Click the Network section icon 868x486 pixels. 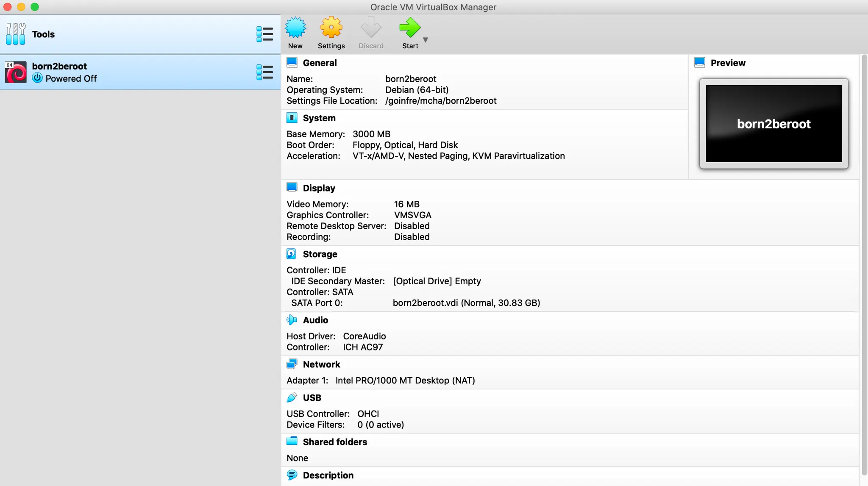292,364
